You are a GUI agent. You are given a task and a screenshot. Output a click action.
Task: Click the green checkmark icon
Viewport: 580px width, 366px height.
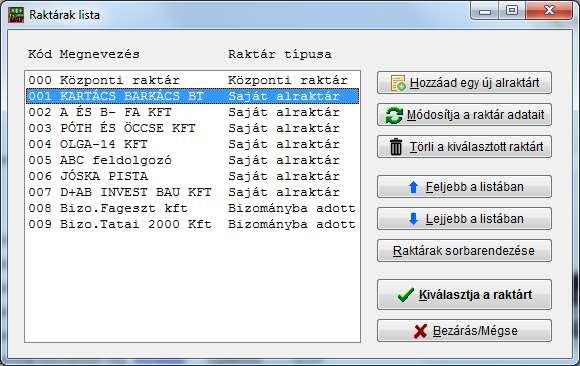pos(405,295)
